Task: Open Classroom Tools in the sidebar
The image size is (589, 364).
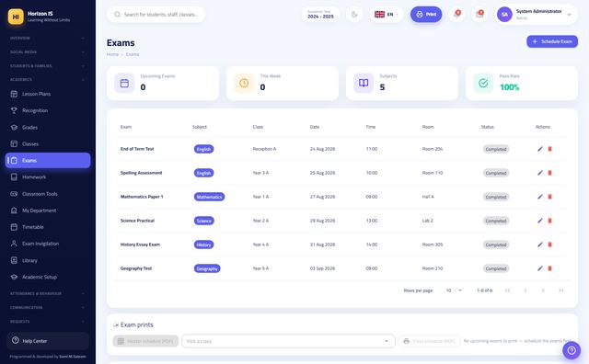Action: click(48, 194)
